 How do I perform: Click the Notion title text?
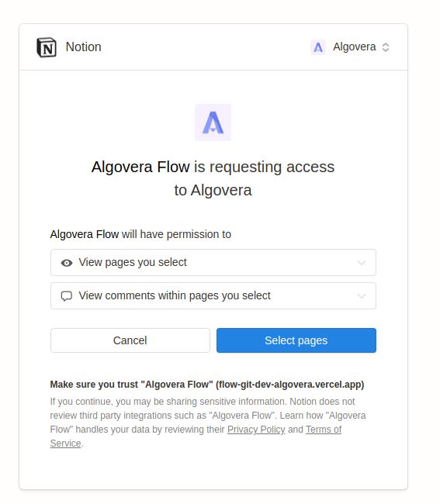tap(83, 47)
